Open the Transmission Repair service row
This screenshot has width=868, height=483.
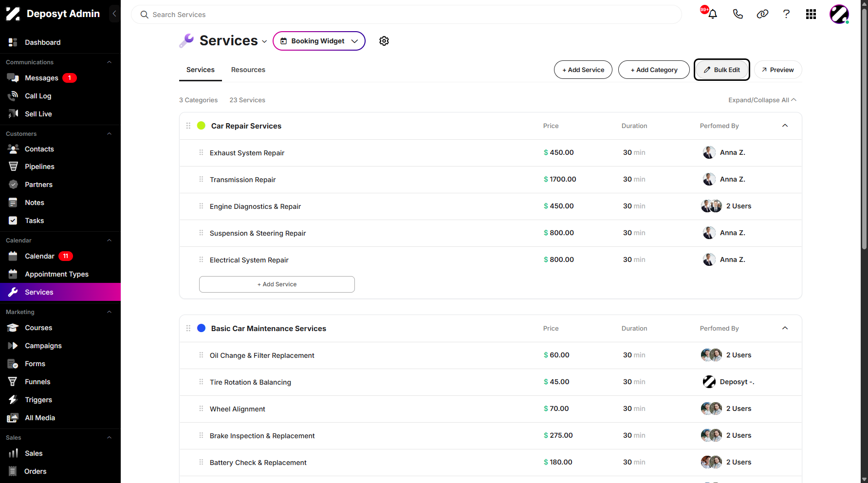pyautogui.click(x=491, y=180)
